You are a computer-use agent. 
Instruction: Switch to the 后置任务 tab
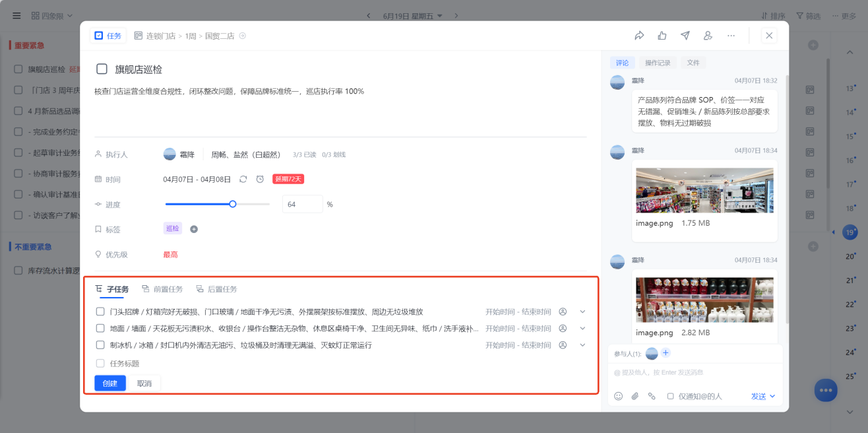216,289
